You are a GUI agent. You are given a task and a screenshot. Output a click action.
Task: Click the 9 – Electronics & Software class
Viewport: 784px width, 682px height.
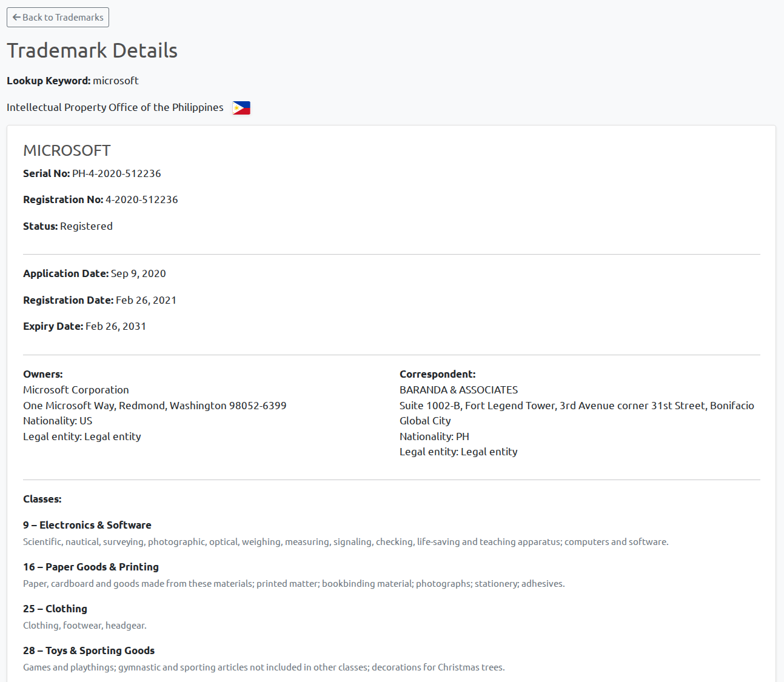(87, 525)
